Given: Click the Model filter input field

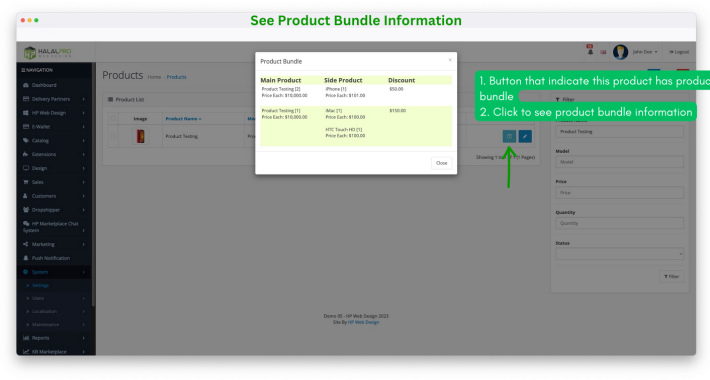Looking at the screenshot, I should click(619, 162).
